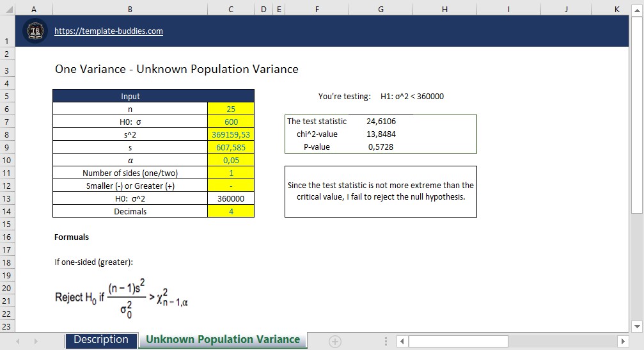Select column C header
This screenshot has height=350, width=644.
tap(231, 10)
